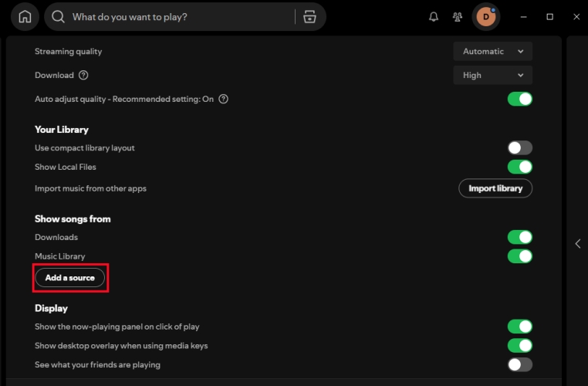The width and height of the screenshot is (588, 386).
Task: Click the Streaming quality label
Action: pos(68,52)
